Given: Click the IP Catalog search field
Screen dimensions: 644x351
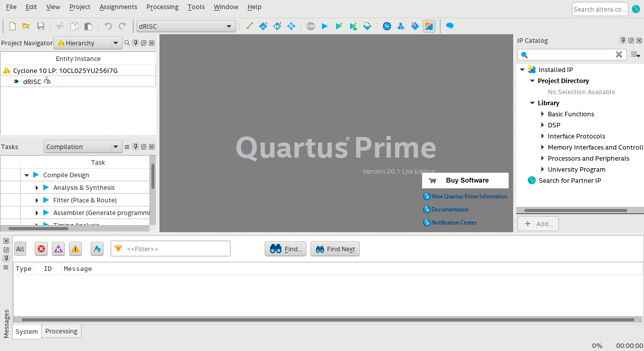Looking at the screenshot, I should pos(572,54).
